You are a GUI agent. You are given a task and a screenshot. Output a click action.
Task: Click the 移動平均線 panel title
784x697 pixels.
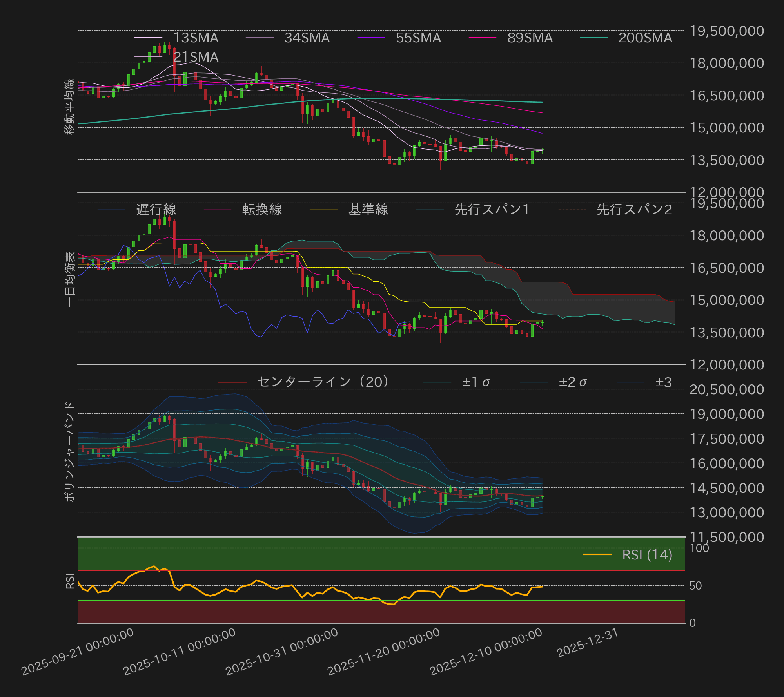pyautogui.click(x=69, y=105)
